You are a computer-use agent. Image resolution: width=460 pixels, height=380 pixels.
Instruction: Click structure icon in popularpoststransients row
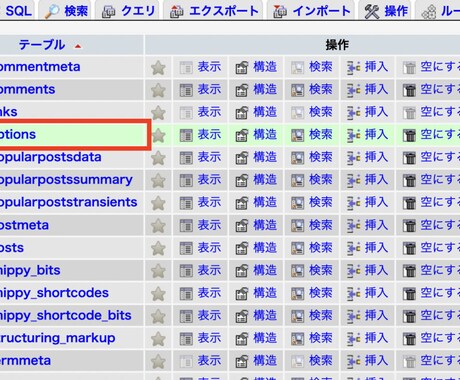[x=242, y=203]
